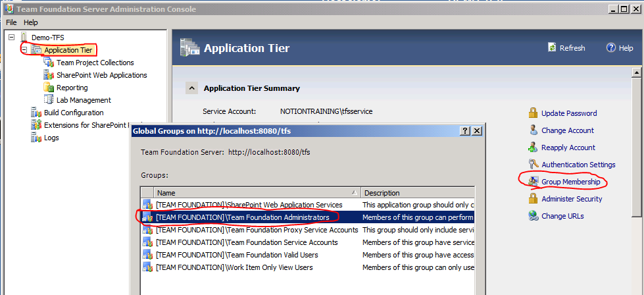Viewport: 644px width, 295px height.
Task: Select the Logs tree node
Action: point(51,138)
